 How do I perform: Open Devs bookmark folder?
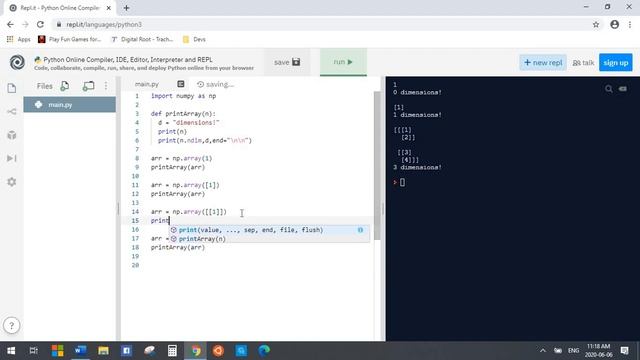194,39
